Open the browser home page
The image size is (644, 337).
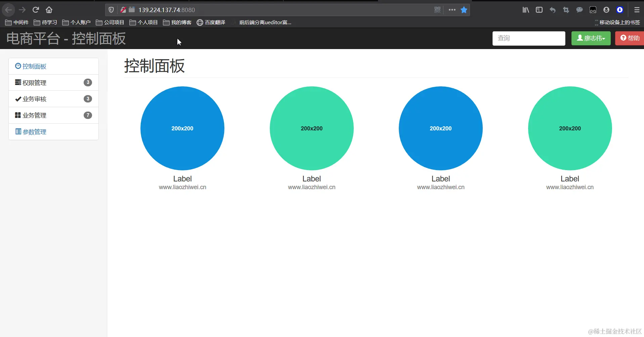[x=49, y=10]
